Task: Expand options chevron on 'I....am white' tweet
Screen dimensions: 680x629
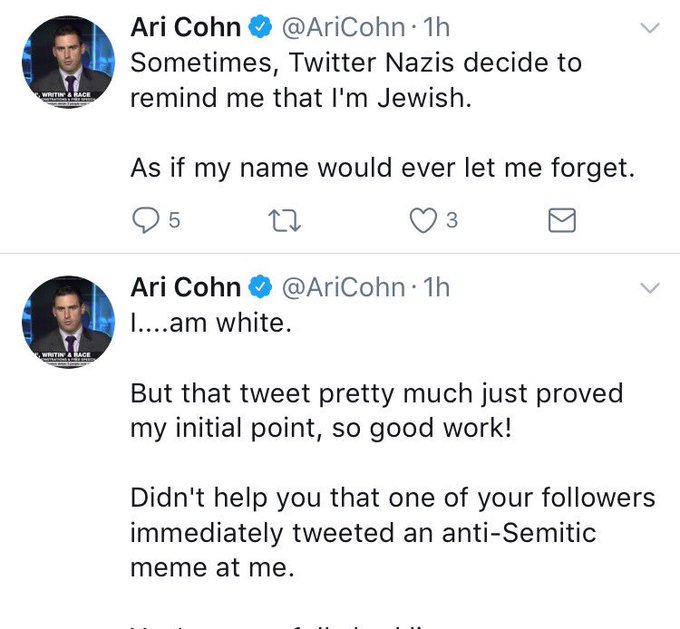Action: (650, 288)
